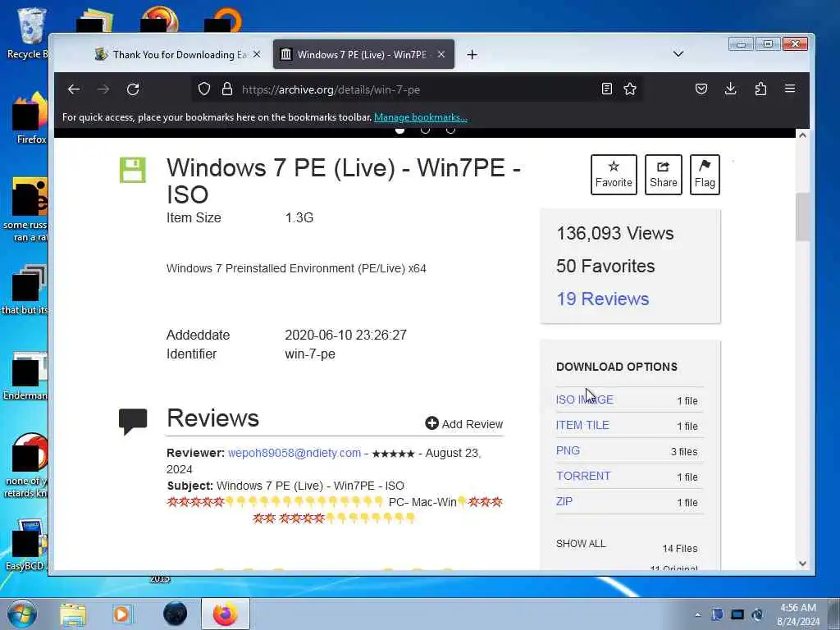Viewport: 840px width, 630px height.
Task: Click the network monitor tray icon
Action: click(737, 614)
